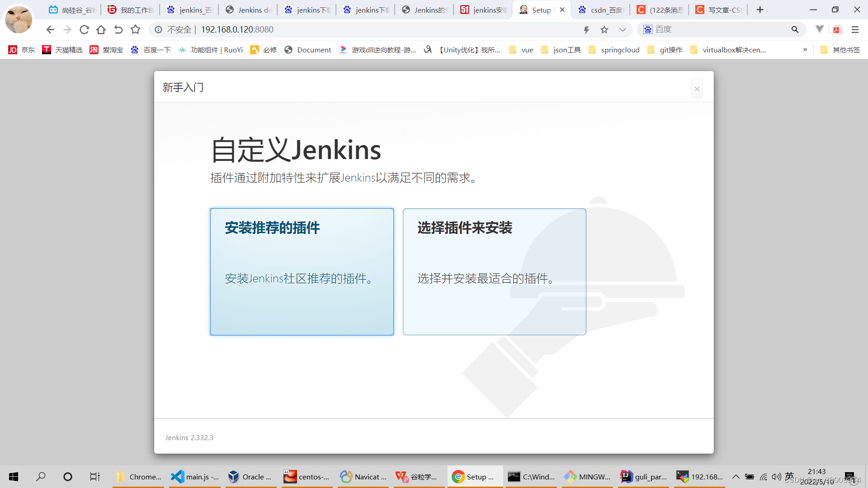Choose 选择插件来安装 to pick plugins manually
The height and width of the screenshot is (488, 868).
point(494,271)
